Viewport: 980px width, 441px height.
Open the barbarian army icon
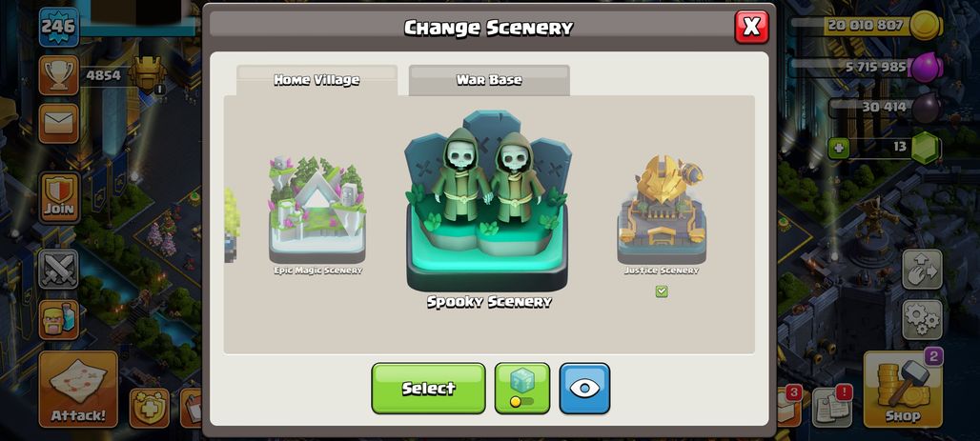[x=59, y=319]
